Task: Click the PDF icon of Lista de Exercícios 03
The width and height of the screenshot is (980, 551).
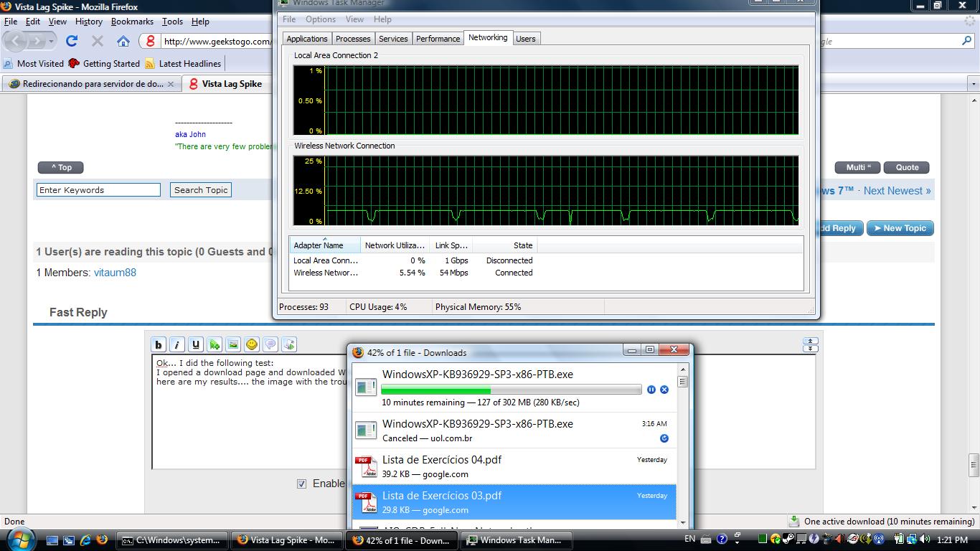Action: point(367,503)
